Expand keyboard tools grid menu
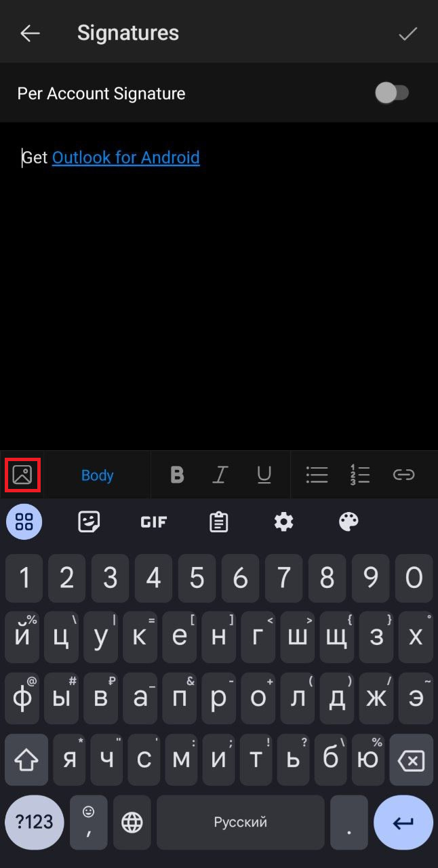This screenshot has width=438, height=868. coord(24,521)
